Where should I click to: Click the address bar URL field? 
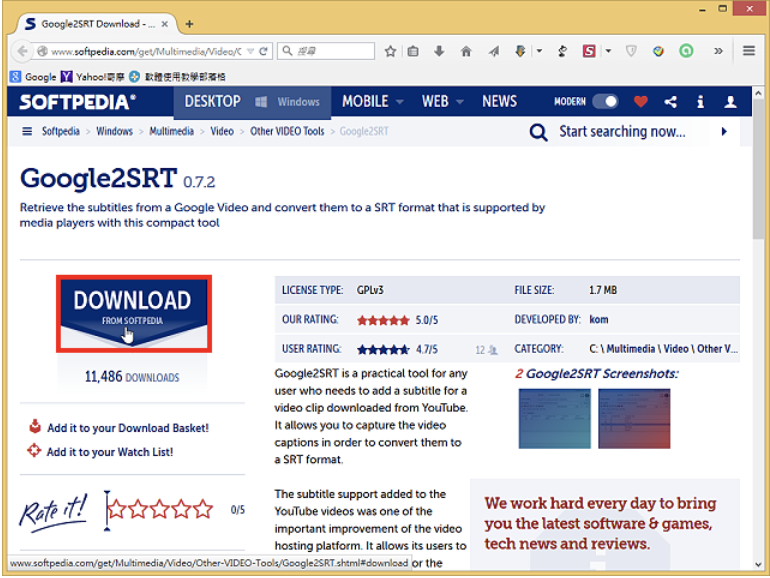point(146,51)
